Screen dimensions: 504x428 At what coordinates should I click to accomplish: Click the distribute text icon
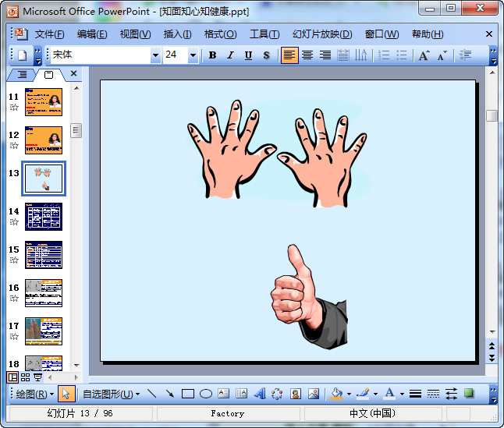[x=343, y=55]
